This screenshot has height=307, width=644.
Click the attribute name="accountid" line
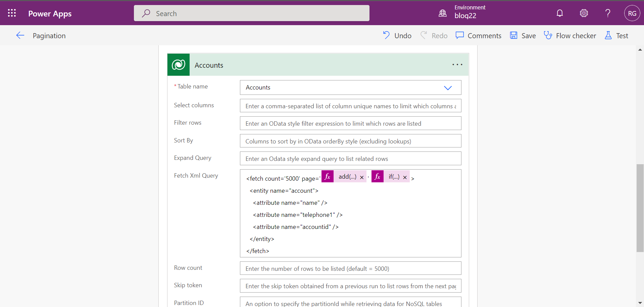(x=296, y=227)
